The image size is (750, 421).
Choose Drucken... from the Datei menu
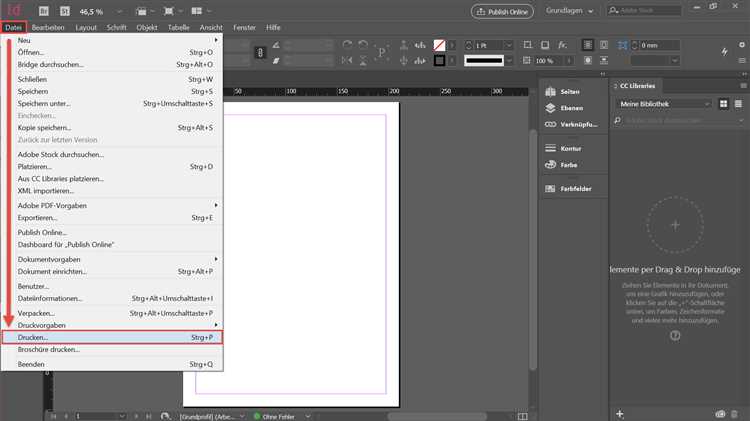pyautogui.click(x=112, y=337)
